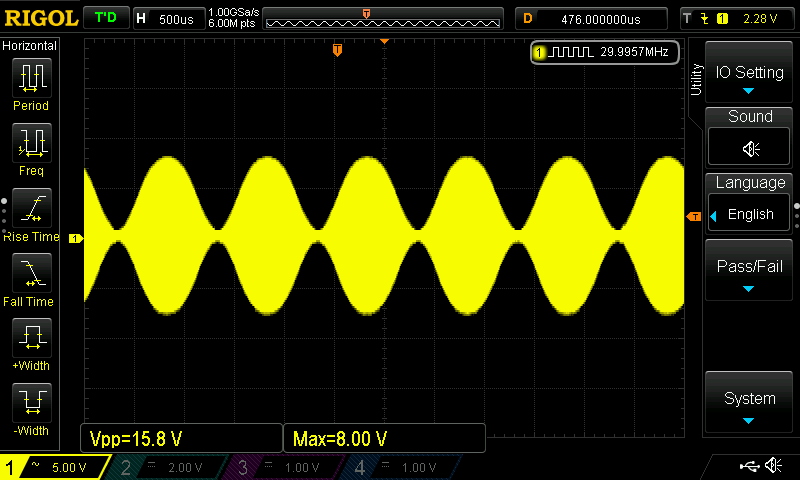800x480 pixels.
Task: Click the USB connection status icon
Action: [749, 465]
